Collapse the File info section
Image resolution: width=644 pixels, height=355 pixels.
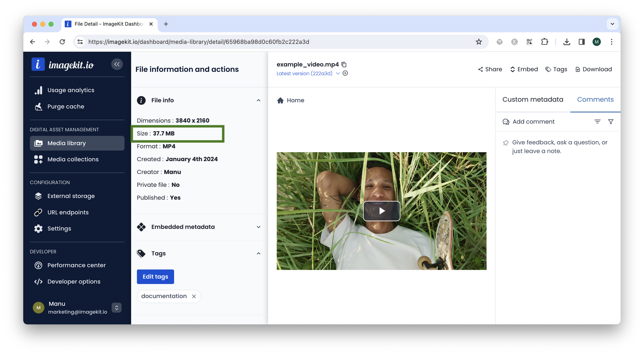pos(259,100)
